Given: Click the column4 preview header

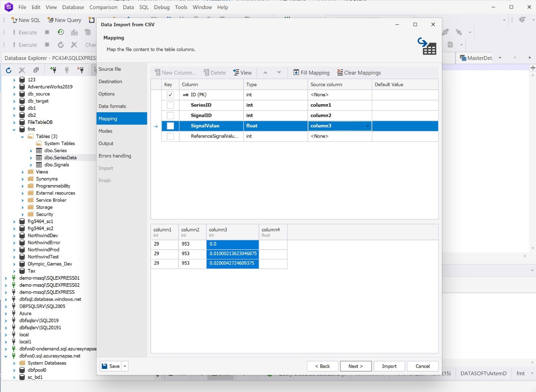Looking at the screenshot, I should point(273,232).
